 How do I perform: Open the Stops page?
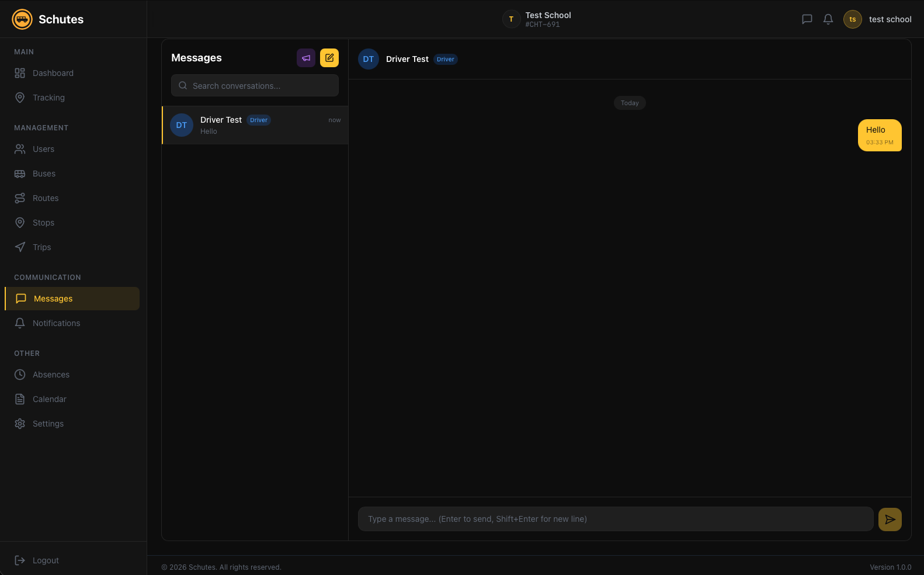tap(72, 223)
